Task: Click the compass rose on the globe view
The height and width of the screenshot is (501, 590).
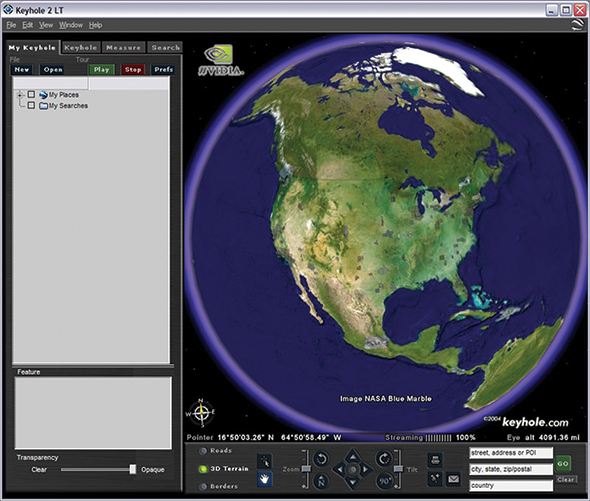Action: 201,413
